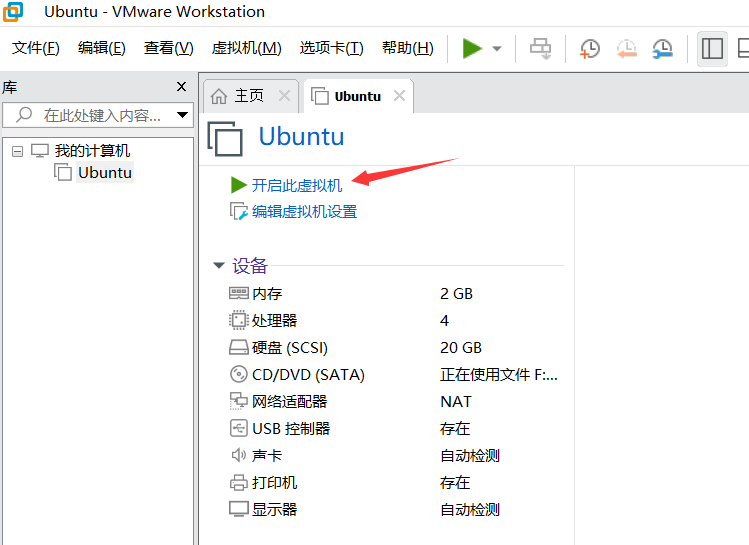This screenshot has width=749, height=545.
Task: Click the 设备 section heading
Action: 249,266
